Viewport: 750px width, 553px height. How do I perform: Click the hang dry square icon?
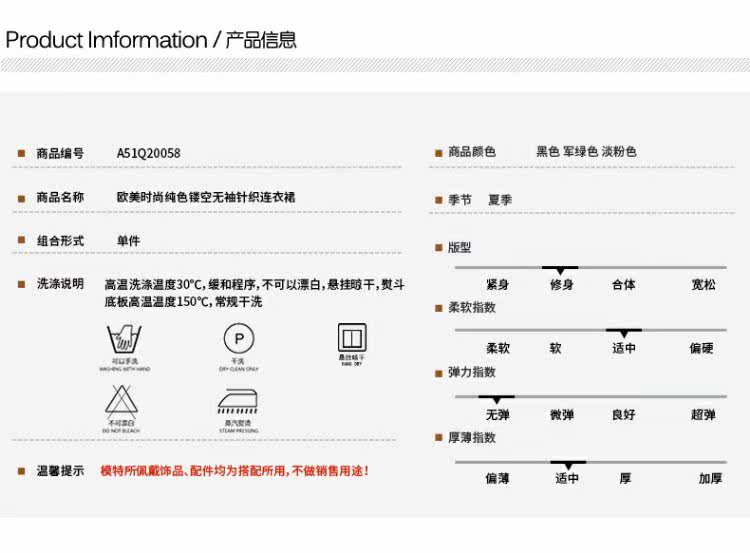[x=352, y=338]
